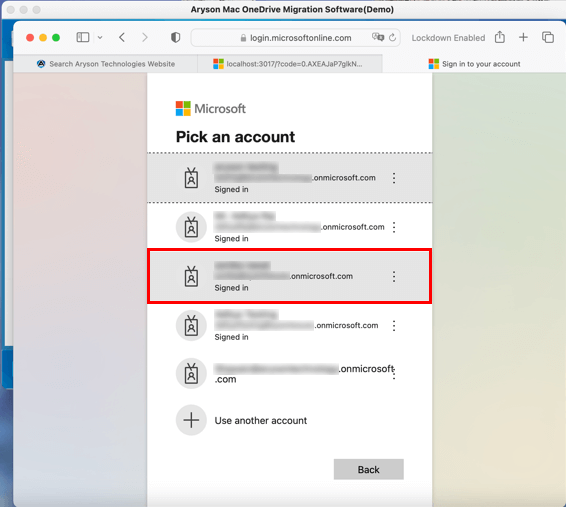Add a new tab with the plus icon
Viewport: 566px width, 507px height.
coord(523,37)
